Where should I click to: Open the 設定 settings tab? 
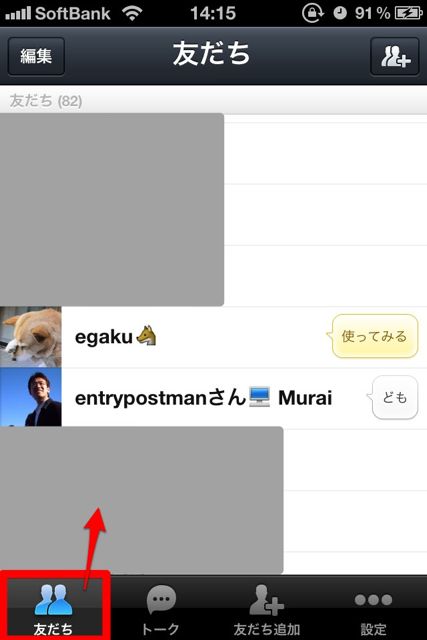[374, 608]
